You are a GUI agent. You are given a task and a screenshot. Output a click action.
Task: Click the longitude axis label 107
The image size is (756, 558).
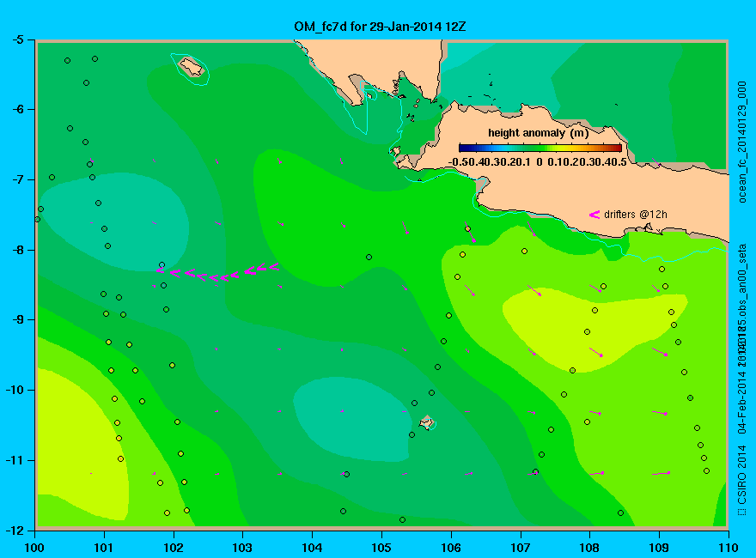(x=521, y=548)
